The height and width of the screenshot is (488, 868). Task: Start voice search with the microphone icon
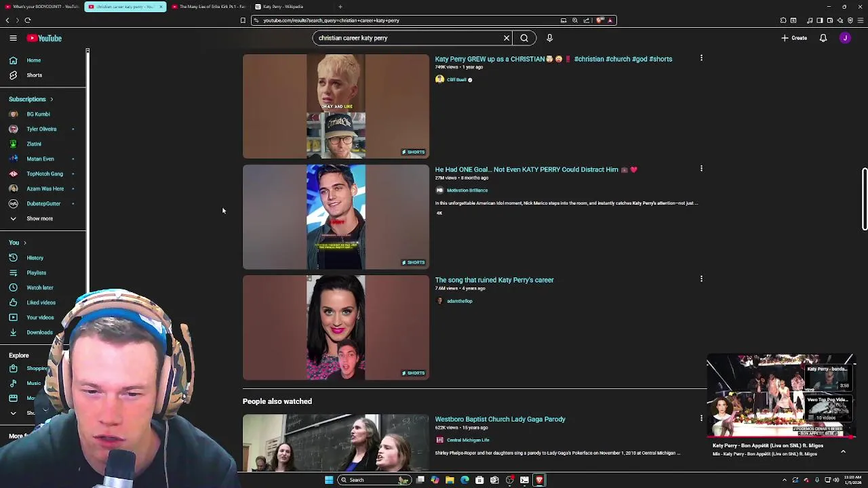pyautogui.click(x=549, y=38)
